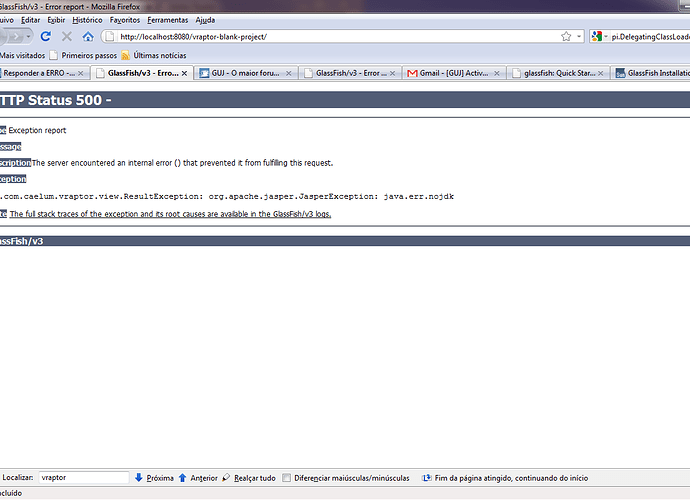Screen dimensions: 690x500
Task: Click the RSS feed icon on bookmarks bar
Action: [126, 55]
